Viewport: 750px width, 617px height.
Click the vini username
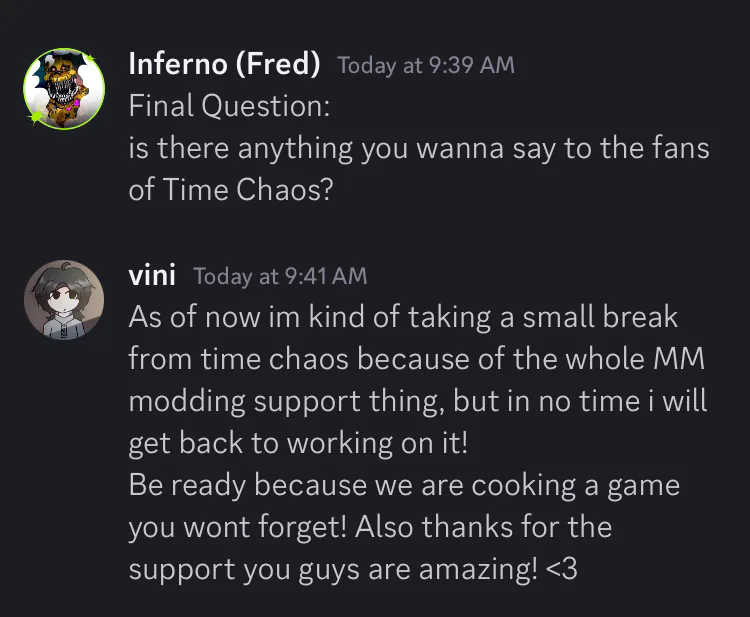point(152,275)
